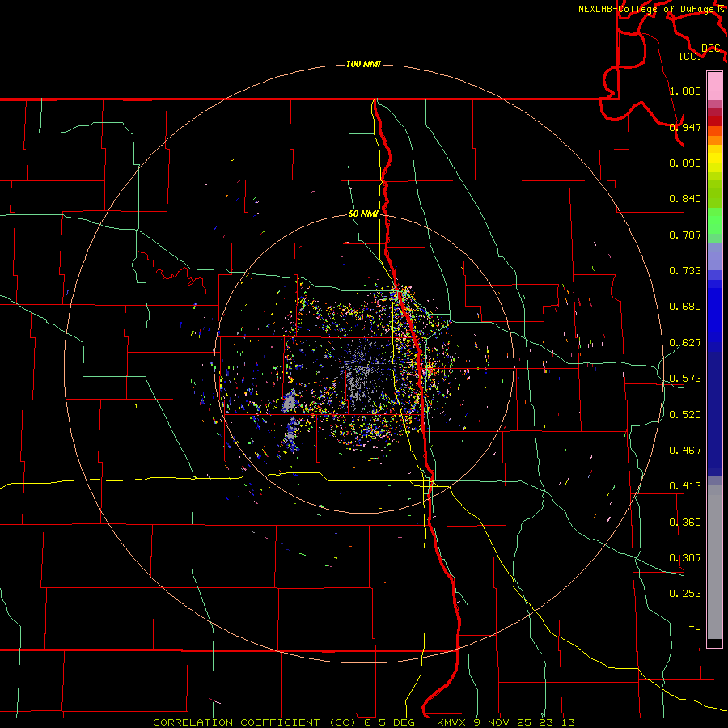Click the 0.467 scale value
This screenshot has width=728, height=728.
click(685, 450)
